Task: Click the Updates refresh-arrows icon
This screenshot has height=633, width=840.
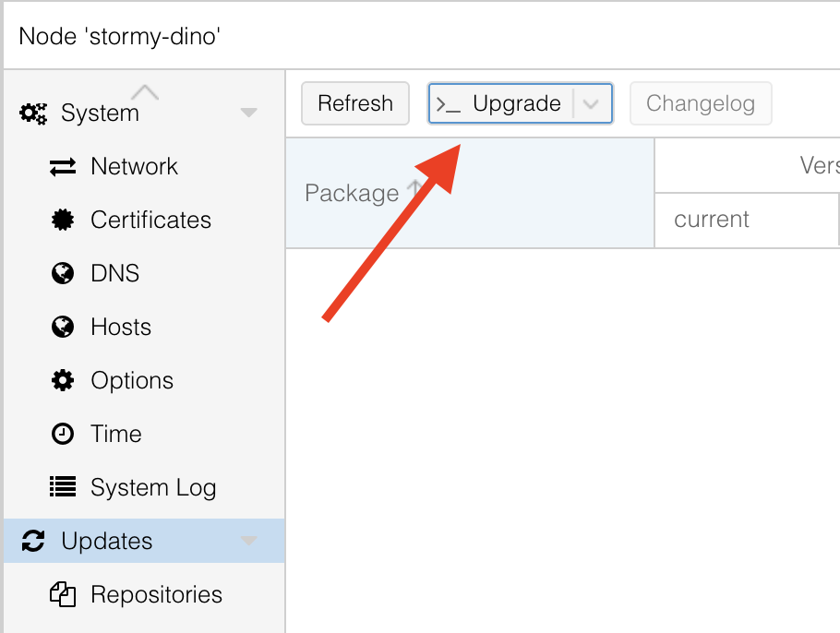Action: tap(33, 541)
